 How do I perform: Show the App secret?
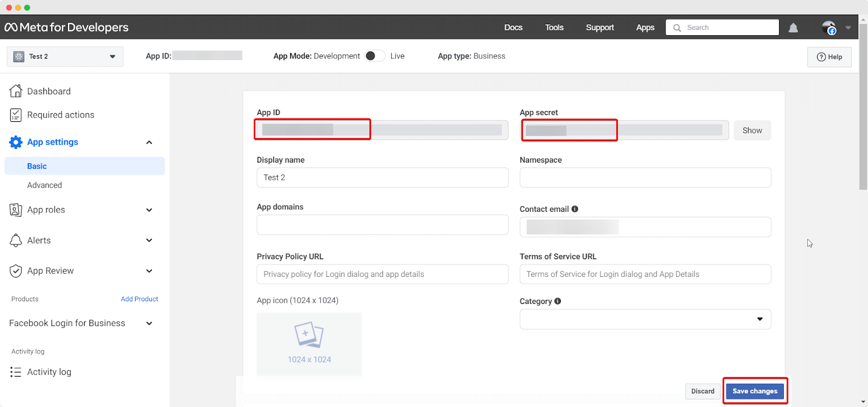[x=752, y=131]
